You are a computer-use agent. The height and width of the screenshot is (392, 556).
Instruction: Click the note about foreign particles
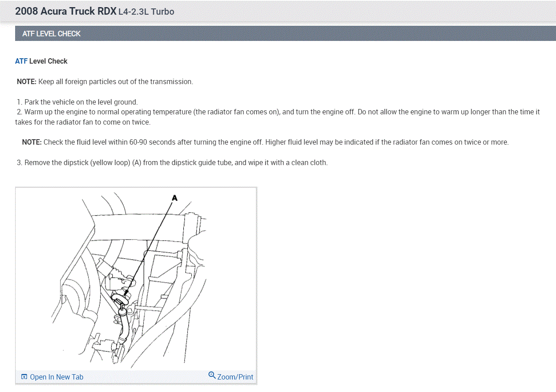tap(105, 82)
